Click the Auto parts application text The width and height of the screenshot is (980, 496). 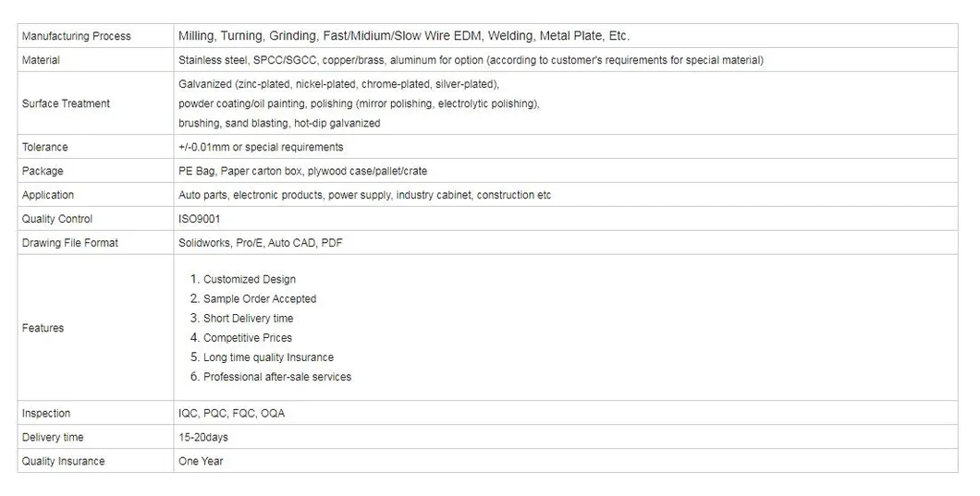(364, 195)
